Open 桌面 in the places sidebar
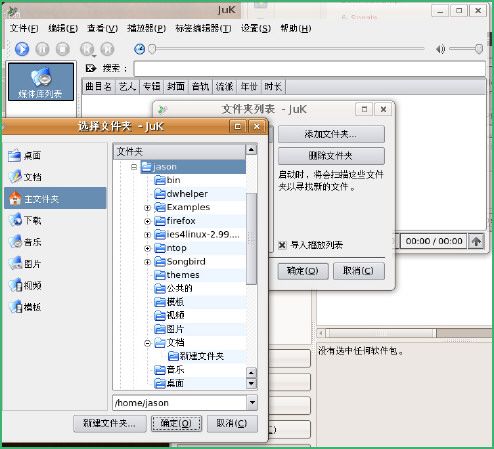Viewport: 494px width, 449px height. [x=24, y=156]
